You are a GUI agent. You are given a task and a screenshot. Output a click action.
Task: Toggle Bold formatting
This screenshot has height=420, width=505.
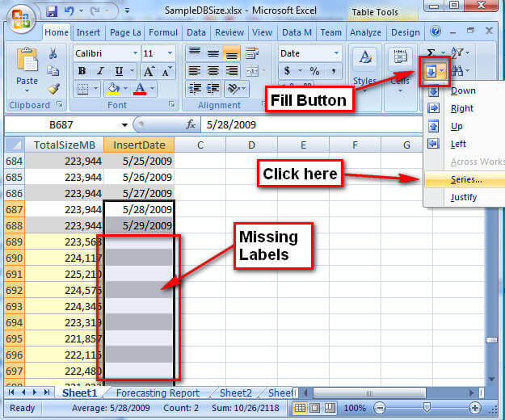point(82,71)
